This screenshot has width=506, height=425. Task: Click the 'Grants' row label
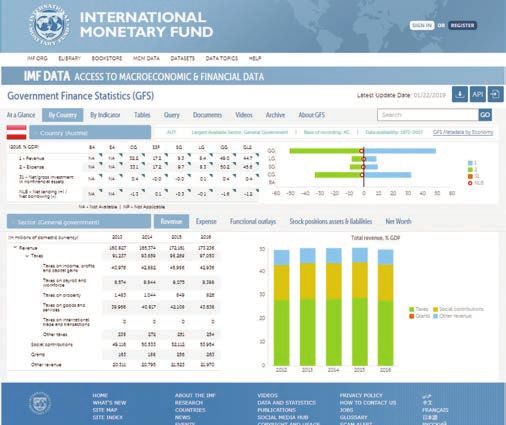click(x=38, y=354)
